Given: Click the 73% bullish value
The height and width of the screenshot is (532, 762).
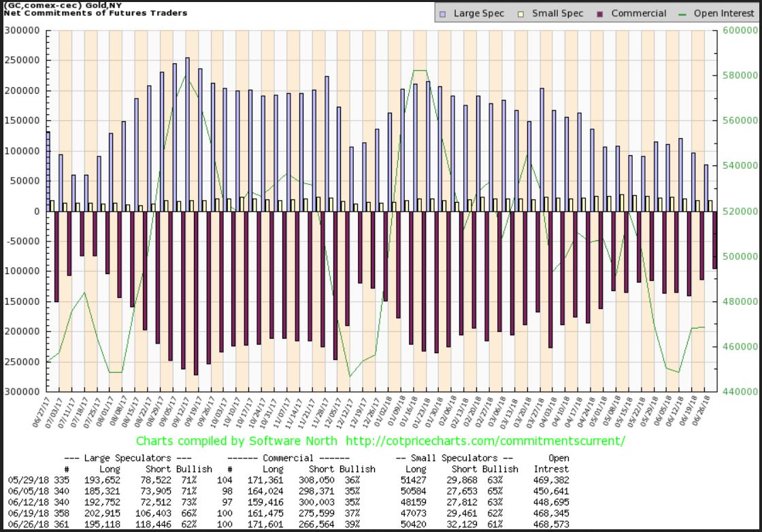Looking at the screenshot, I should pyautogui.click(x=189, y=502).
